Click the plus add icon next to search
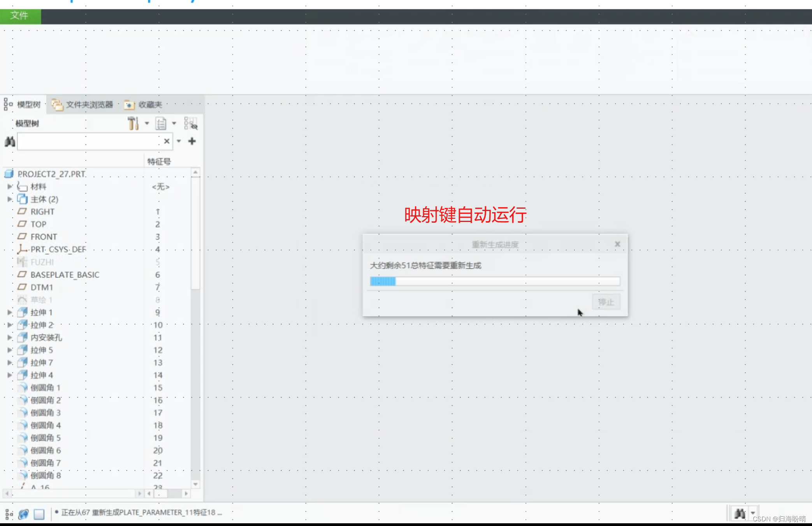Viewport: 812px width, 526px height. pos(192,141)
